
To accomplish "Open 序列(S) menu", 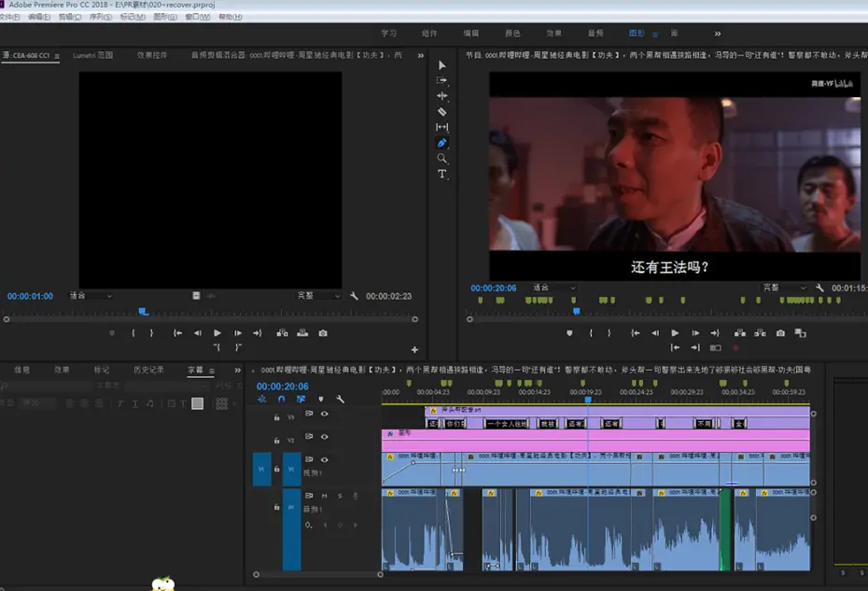I will 101,17.
